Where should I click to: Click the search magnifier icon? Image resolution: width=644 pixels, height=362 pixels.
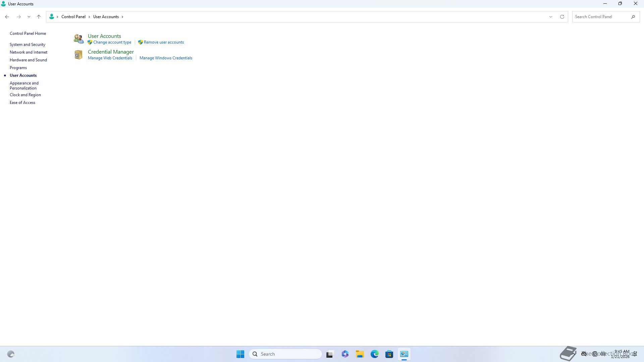pos(633,17)
